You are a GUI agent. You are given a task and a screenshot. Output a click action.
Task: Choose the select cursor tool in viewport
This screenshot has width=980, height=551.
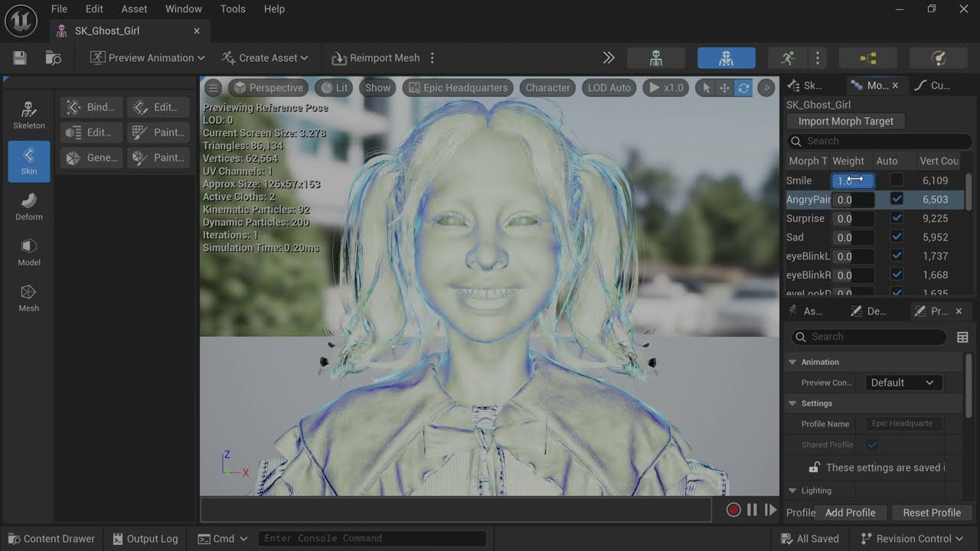pyautogui.click(x=706, y=88)
